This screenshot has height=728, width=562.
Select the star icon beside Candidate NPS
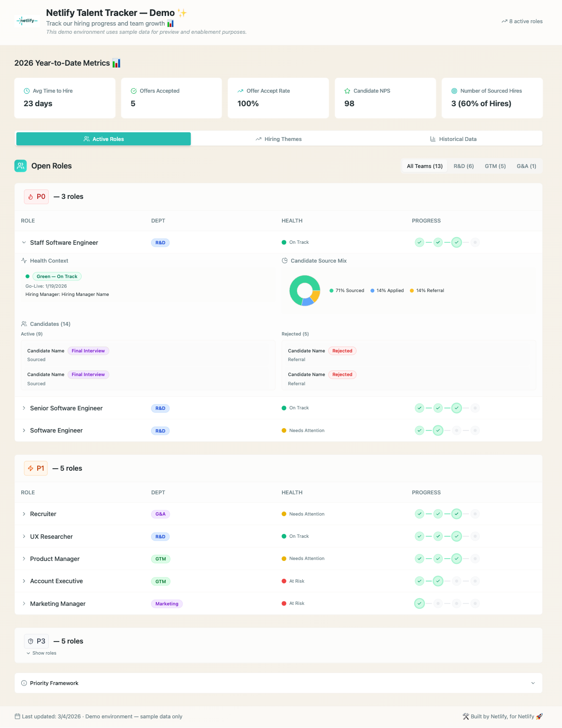348,91
